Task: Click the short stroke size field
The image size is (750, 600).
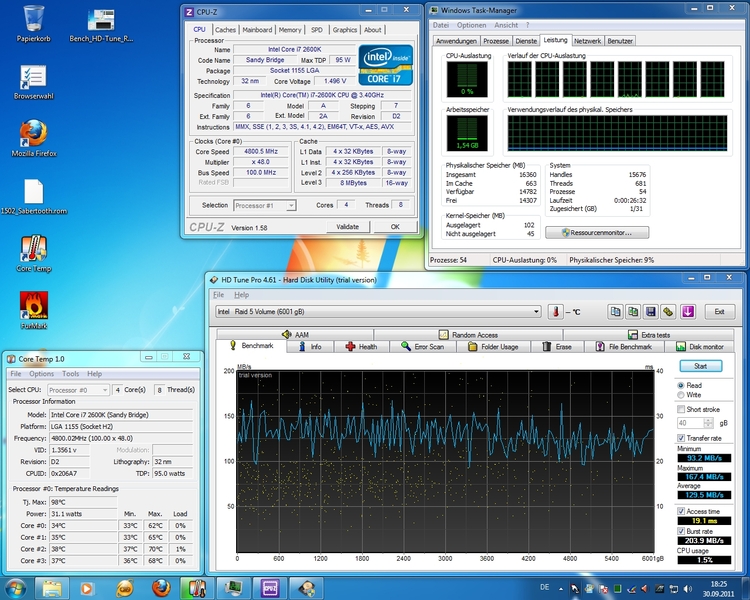Action: pyautogui.click(x=690, y=423)
